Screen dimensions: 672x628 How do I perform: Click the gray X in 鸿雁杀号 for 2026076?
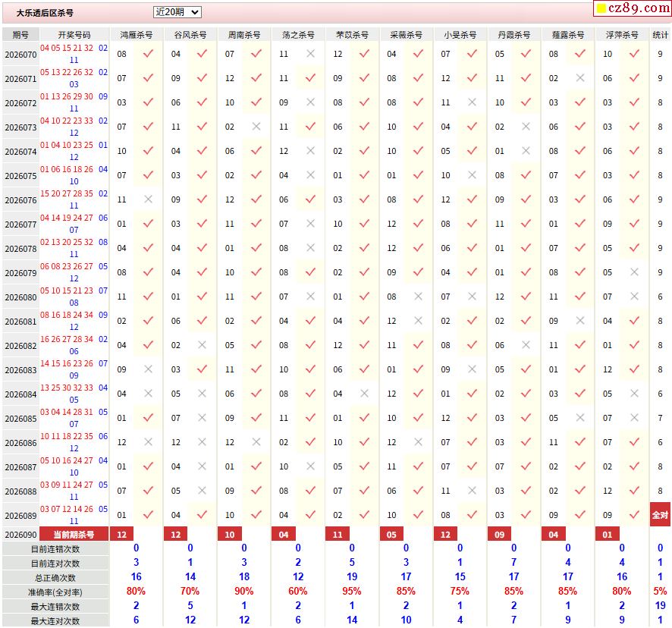[148, 199]
